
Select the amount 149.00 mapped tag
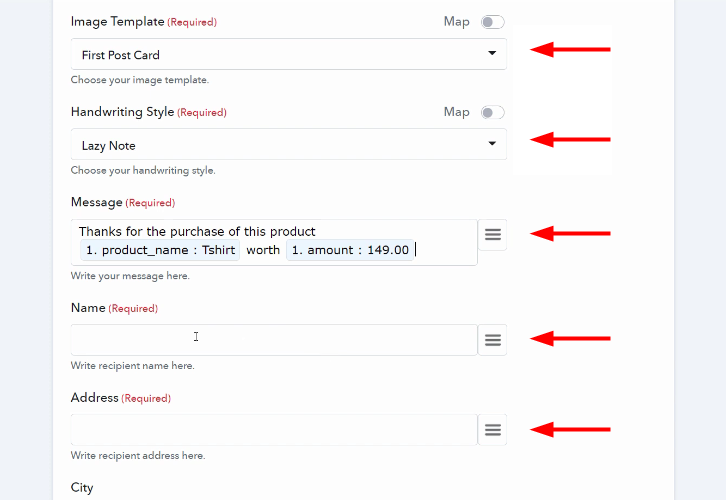point(350,250)
